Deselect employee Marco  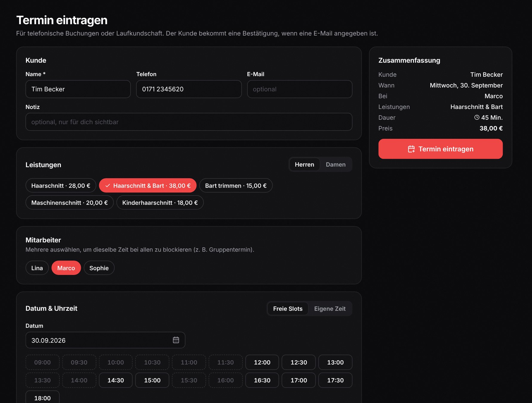tap(66, 268)
